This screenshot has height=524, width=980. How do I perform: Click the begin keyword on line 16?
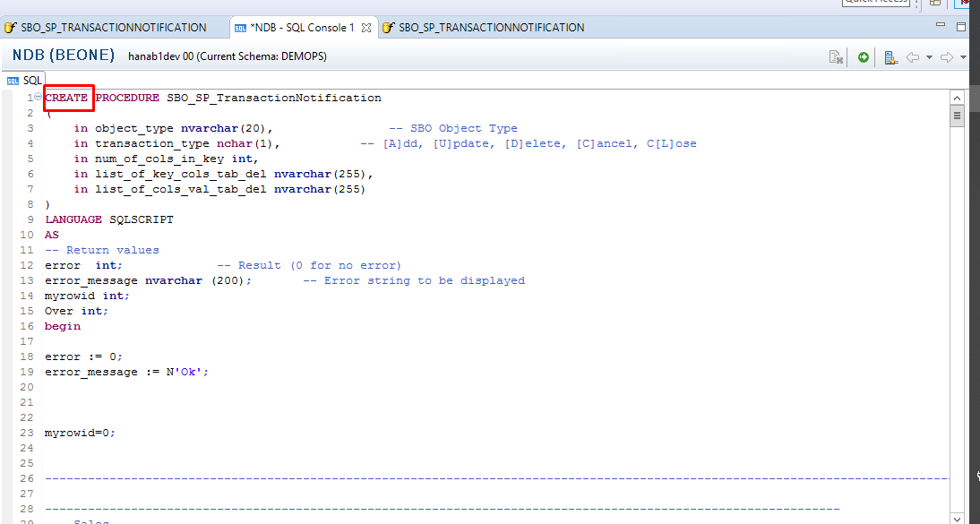[63, 326]
